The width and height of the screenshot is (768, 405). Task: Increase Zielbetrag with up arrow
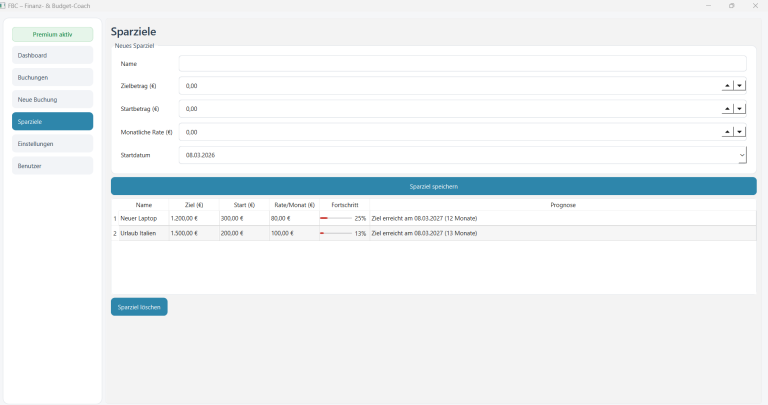728,86
